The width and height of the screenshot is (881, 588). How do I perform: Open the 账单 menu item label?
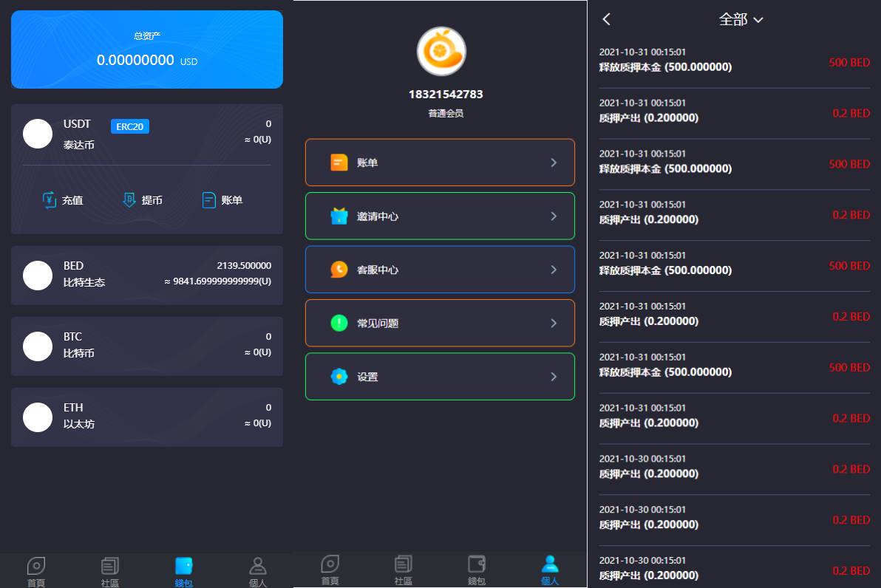[x=367, y=163]
